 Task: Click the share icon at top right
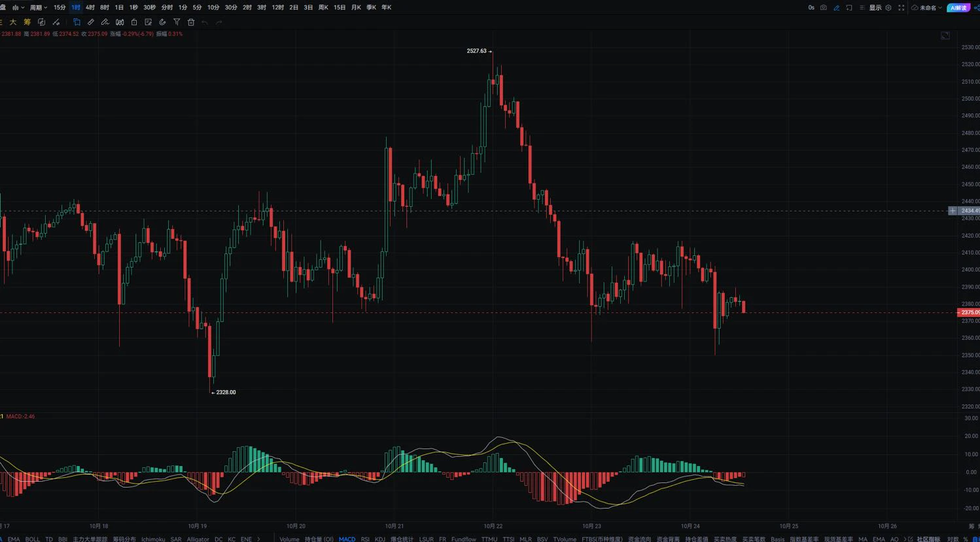pos(977,8)
